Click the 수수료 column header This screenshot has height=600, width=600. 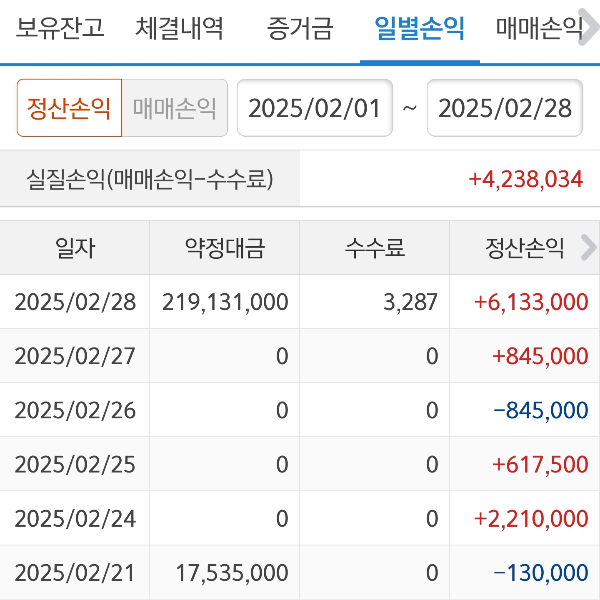click(375, 248)
